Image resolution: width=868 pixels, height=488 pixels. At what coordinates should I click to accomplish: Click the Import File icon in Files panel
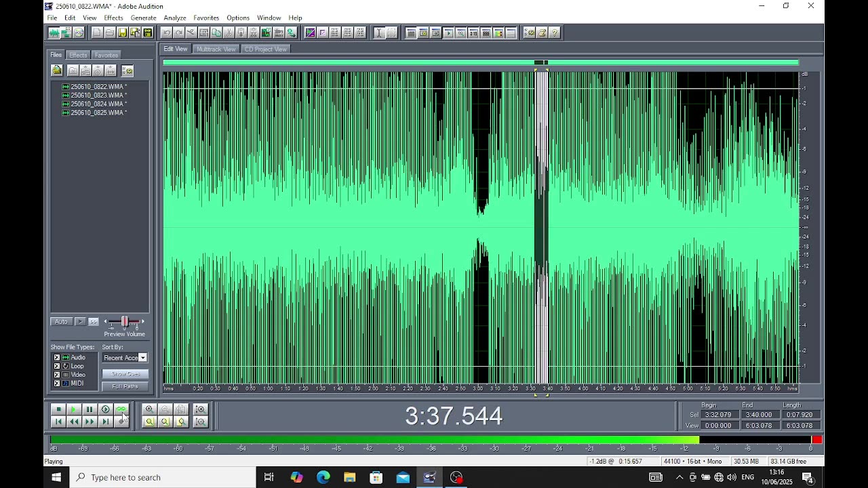(x=57, y=70)
